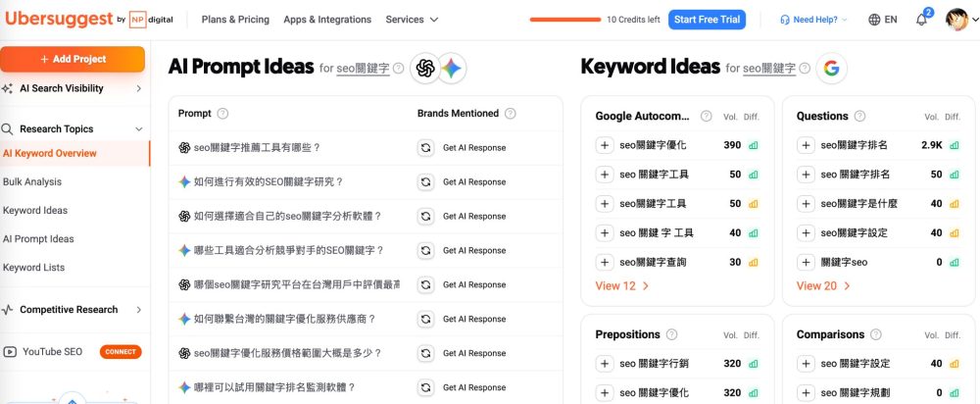This screenshot has height=404, width=980.
Task: Click View 20 link in Questions
Action: pos(823,285)
